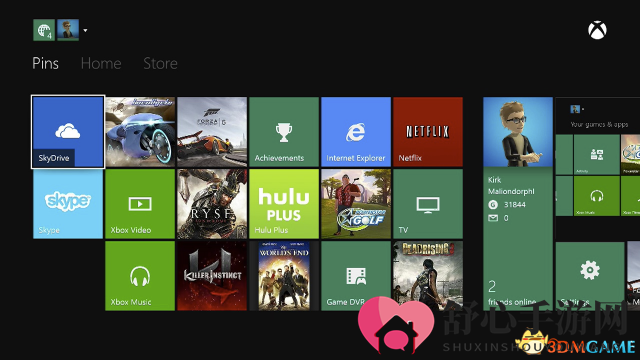Expand the profile dropdown arrow

tap(85, 30)
